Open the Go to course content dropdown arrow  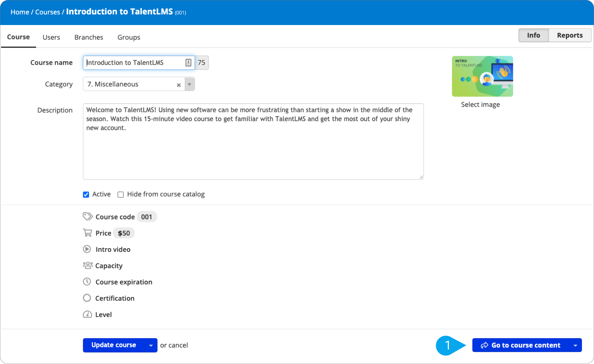(575, 345)
